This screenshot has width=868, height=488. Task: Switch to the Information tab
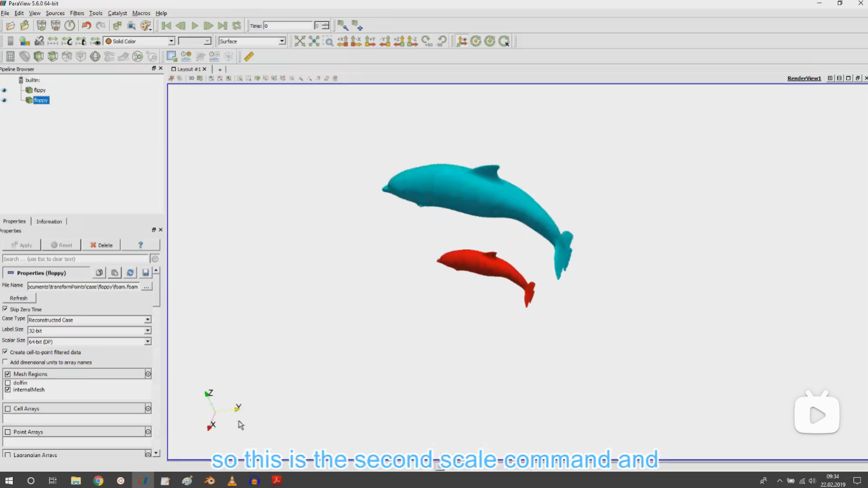pos(49,221)
